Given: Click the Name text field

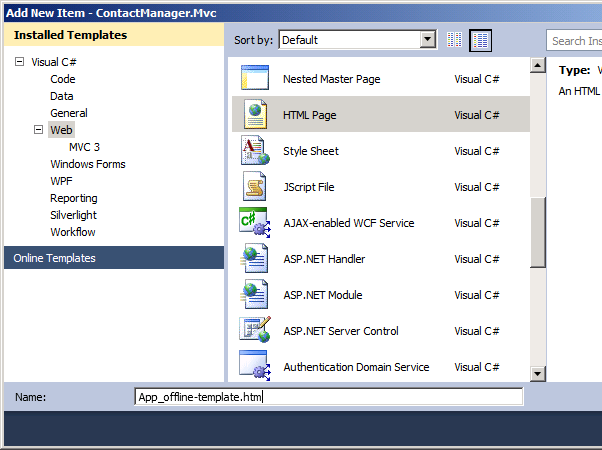Looking at the screenshot, I should coord(328,397).
